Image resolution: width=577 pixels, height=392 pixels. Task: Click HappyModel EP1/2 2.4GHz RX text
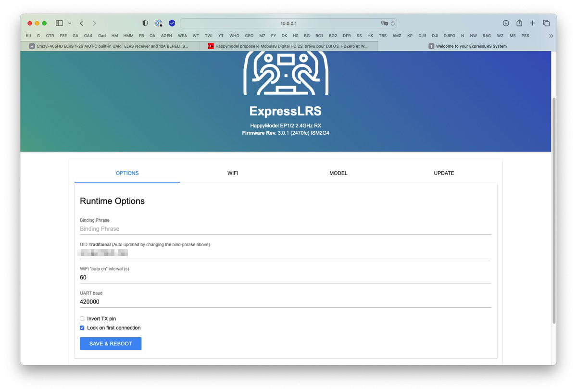(x=286, y=126)
